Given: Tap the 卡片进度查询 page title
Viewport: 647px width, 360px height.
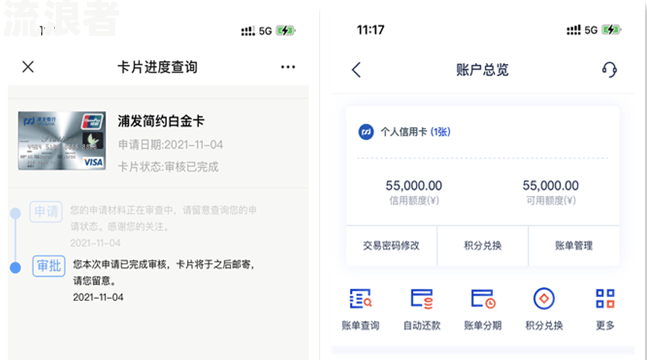Looking at the screenshot, I should (x=158, y=67).
